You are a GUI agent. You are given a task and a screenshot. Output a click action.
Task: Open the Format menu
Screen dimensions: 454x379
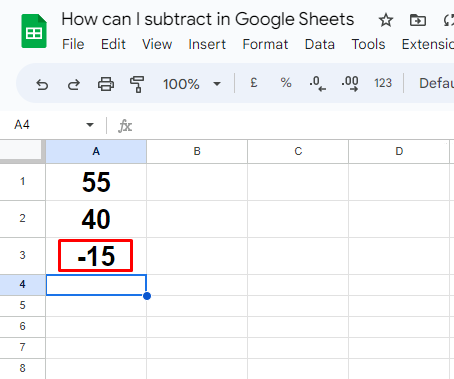tap(265, 44)
